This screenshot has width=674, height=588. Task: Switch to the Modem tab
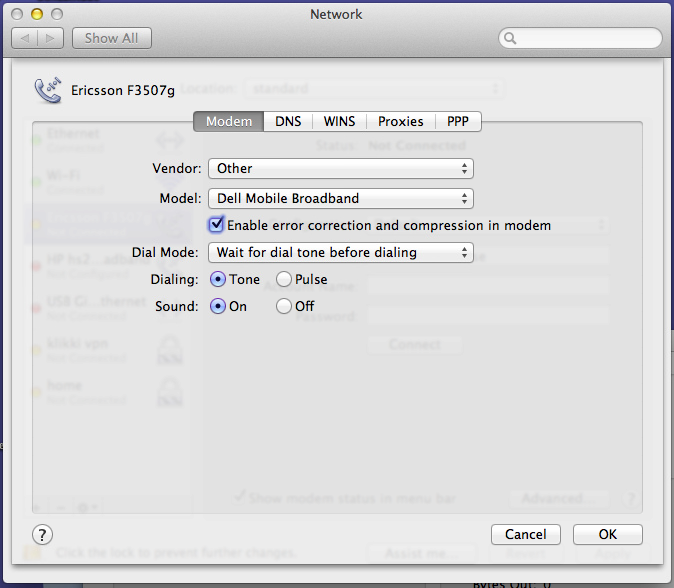coord(229,122)
